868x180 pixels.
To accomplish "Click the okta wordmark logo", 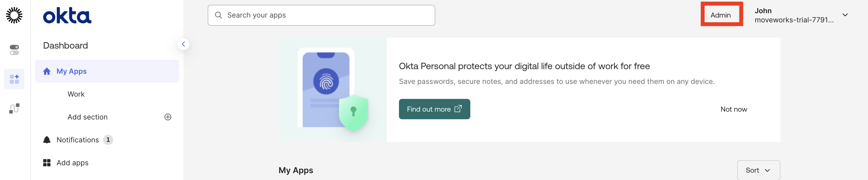I will coord(67,16).
